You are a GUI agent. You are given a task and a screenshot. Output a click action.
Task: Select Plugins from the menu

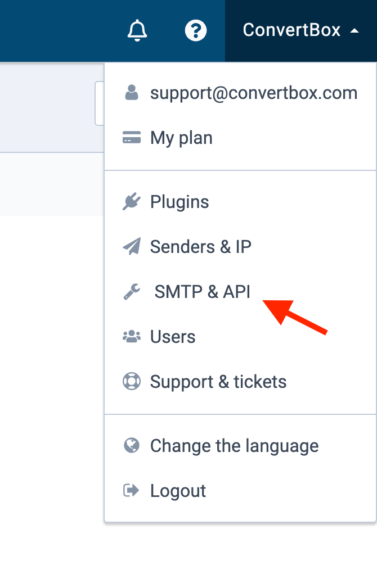point(240,202)
